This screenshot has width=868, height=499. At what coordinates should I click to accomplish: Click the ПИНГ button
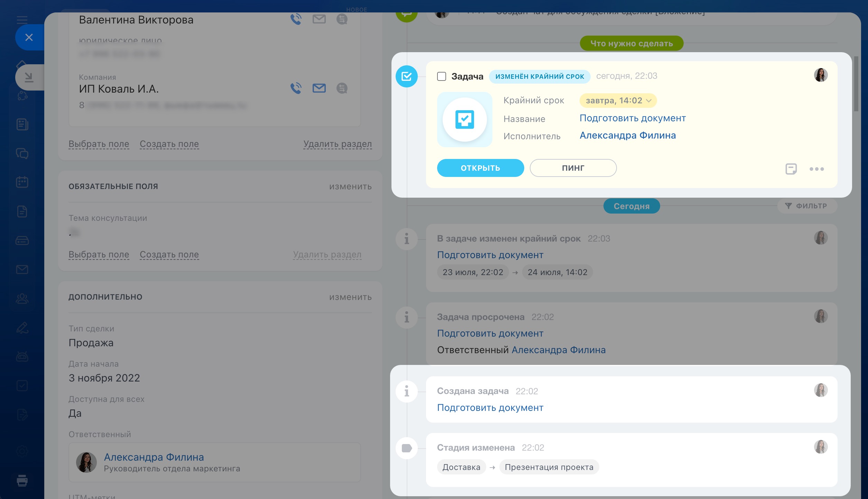573,168
